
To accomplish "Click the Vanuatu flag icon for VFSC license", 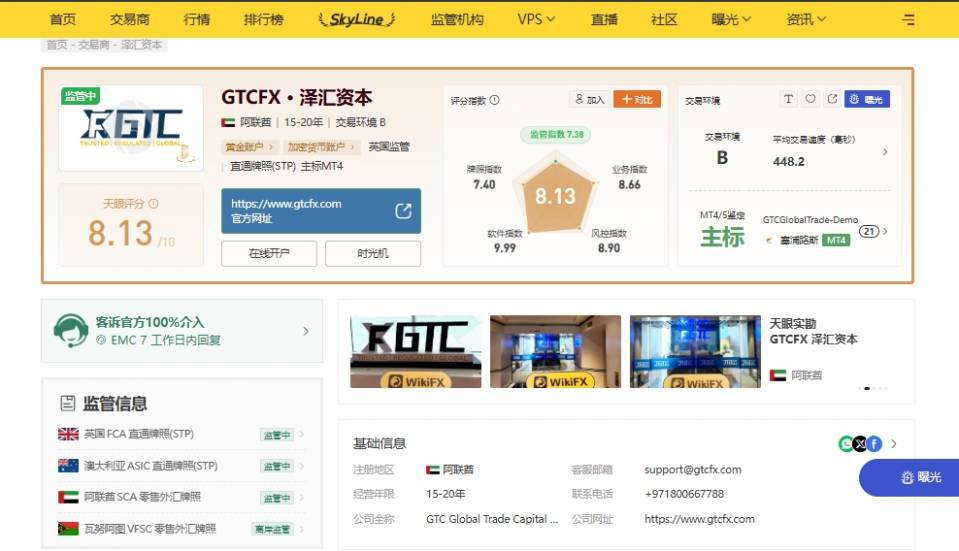I will pyautogui.click(x=68, y=528).
